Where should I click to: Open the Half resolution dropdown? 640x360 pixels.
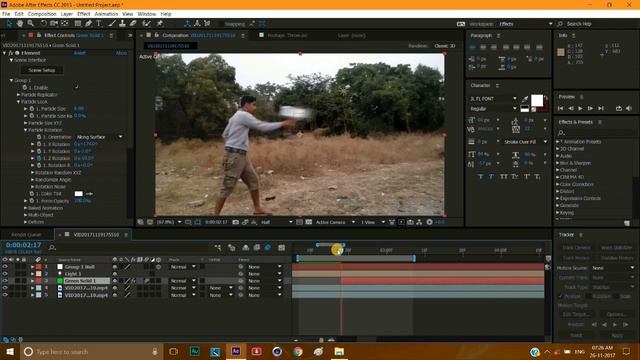click(276, 222)
